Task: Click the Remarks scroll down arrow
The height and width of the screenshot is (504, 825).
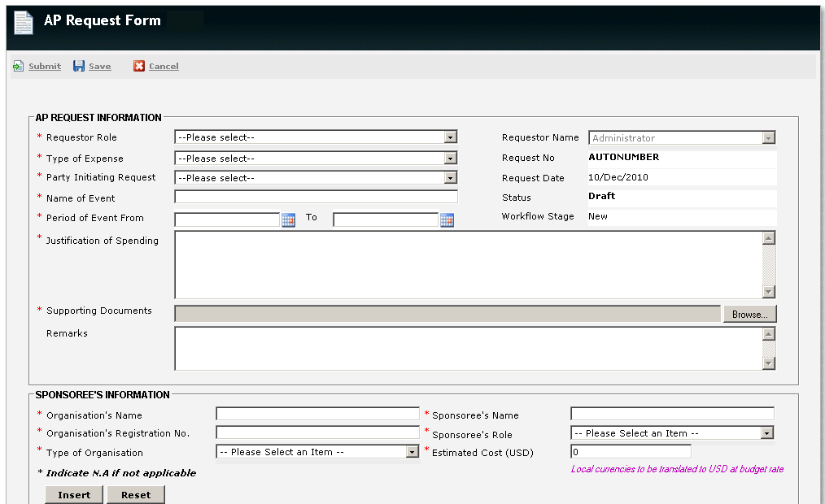Action: (x=769, y=363)
